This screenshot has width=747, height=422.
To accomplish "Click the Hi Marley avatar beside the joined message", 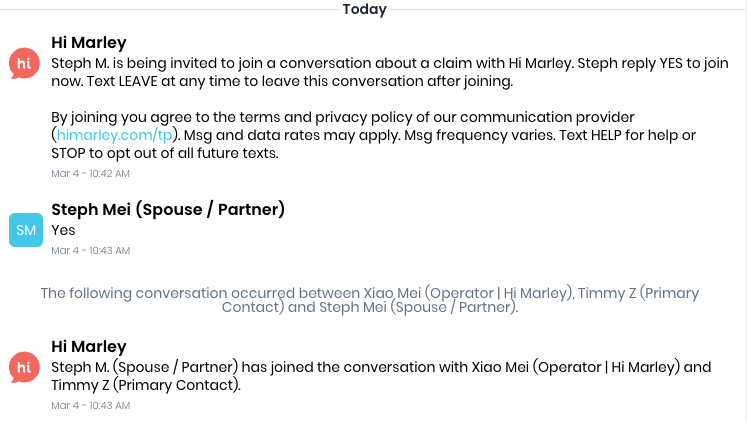I will (x=24, y=367).
